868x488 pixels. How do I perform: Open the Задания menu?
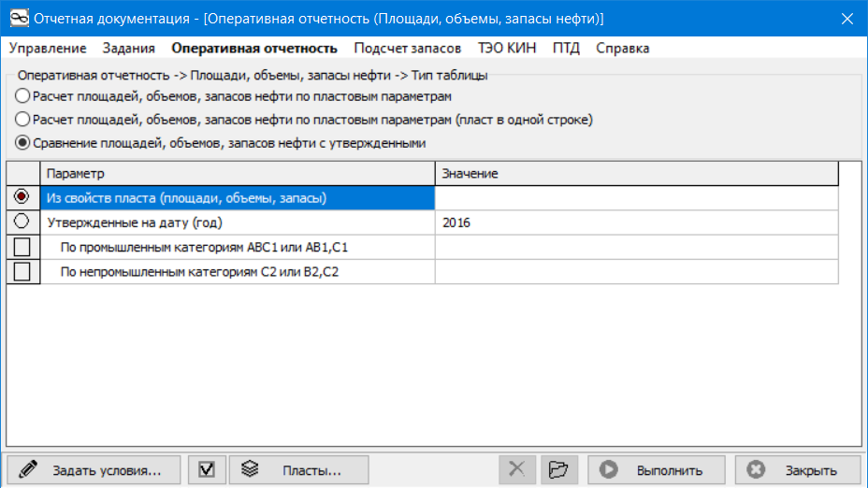coord(128,48)
